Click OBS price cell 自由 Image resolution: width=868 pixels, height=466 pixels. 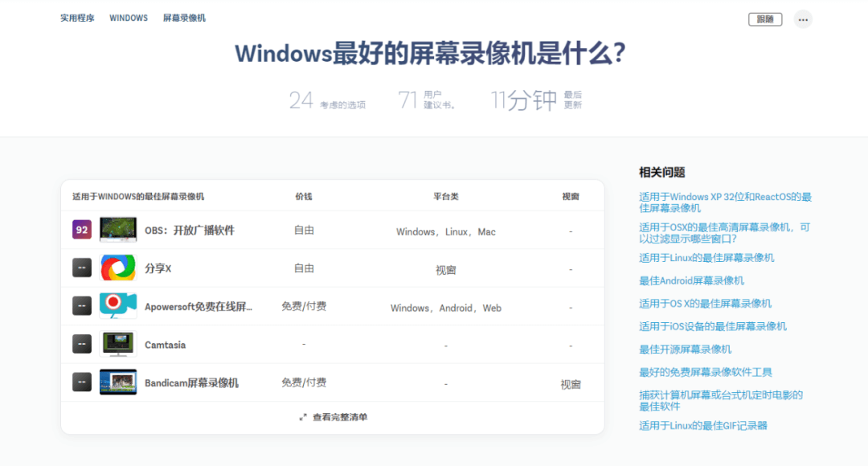303,231
